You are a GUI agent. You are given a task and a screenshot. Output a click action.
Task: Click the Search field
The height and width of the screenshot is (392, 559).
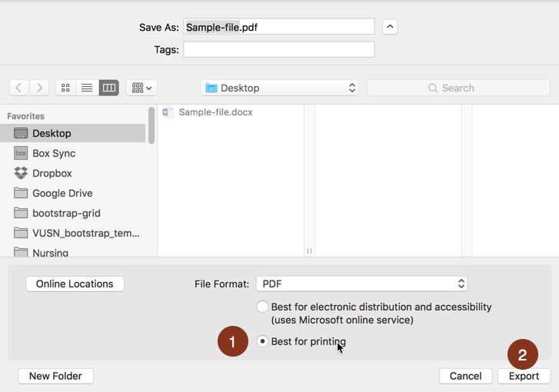click(458, 88)
